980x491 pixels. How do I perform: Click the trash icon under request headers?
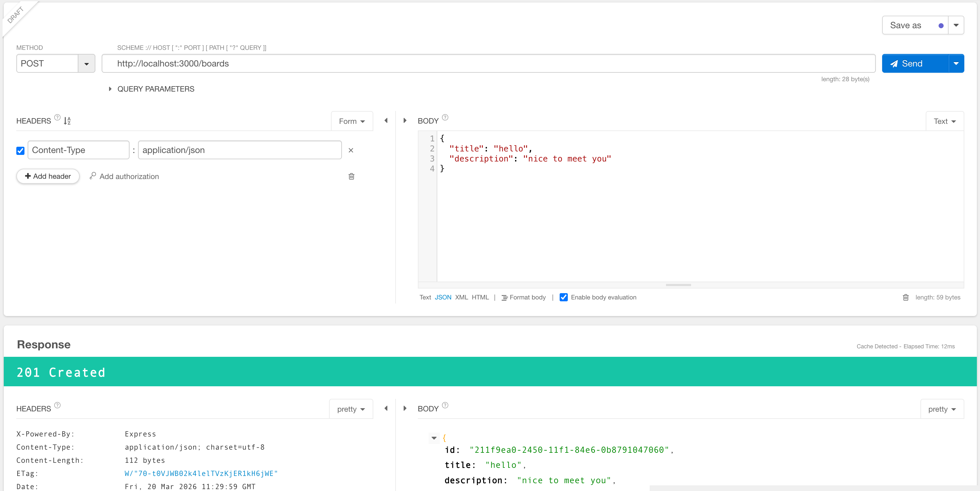pos(351,177)
